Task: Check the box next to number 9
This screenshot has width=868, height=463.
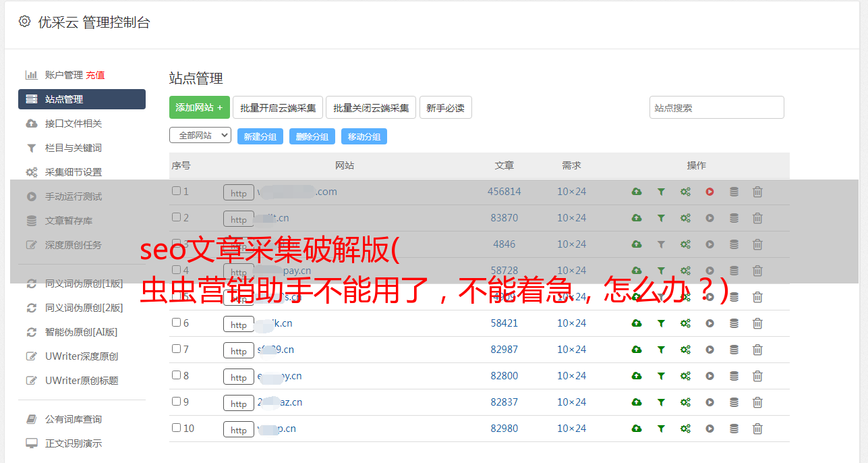Action: [x=176, y=402]
